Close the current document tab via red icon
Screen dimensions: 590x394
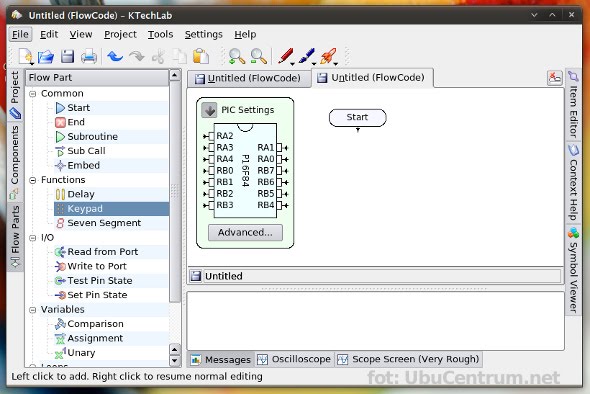coord(555,78)
